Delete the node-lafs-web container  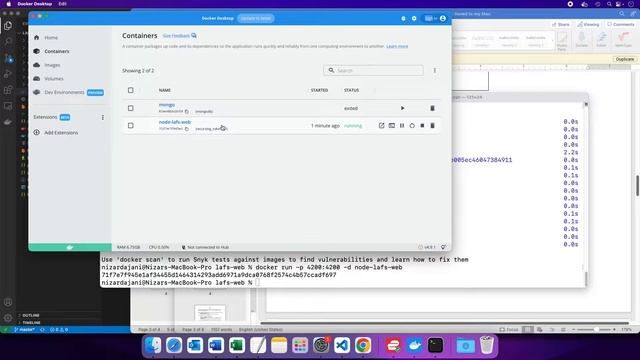click(x=432, y=126)
